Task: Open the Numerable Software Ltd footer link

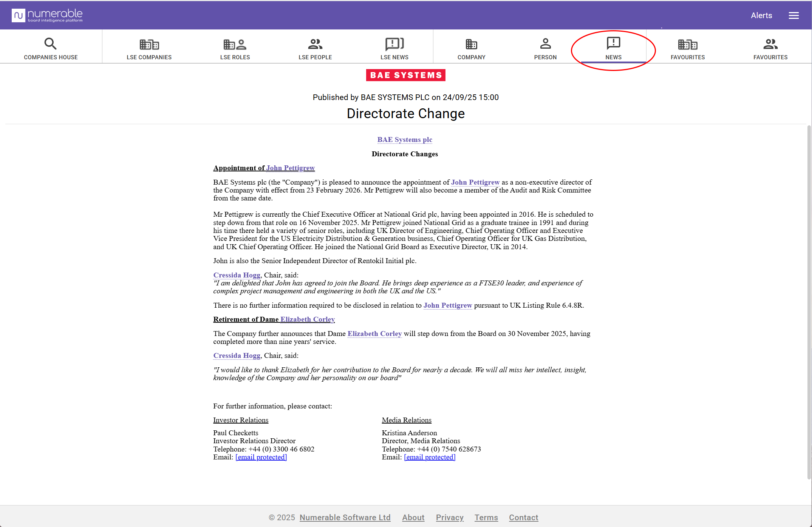Action: (x=345, y=518)
